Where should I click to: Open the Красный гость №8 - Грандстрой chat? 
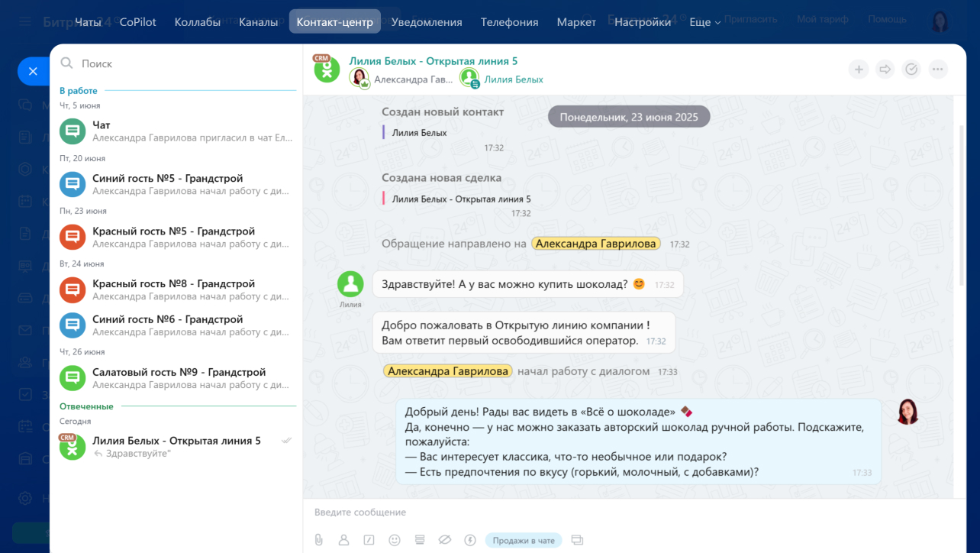click(x=177, y=289)
